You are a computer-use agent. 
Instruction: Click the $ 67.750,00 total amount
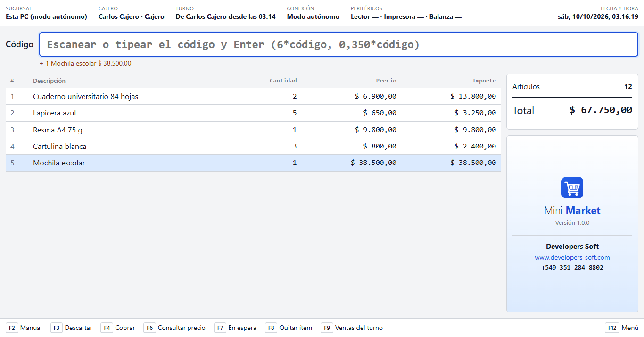(601, 110)
